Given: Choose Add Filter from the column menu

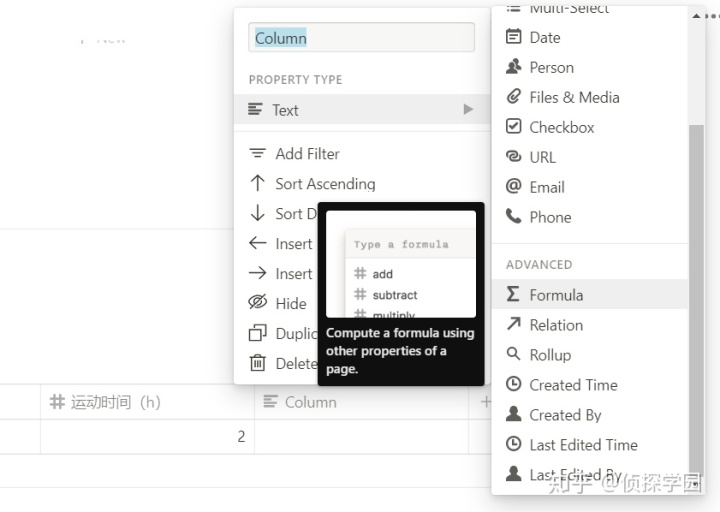Looking at the screenshot, I should pos(362,154).
